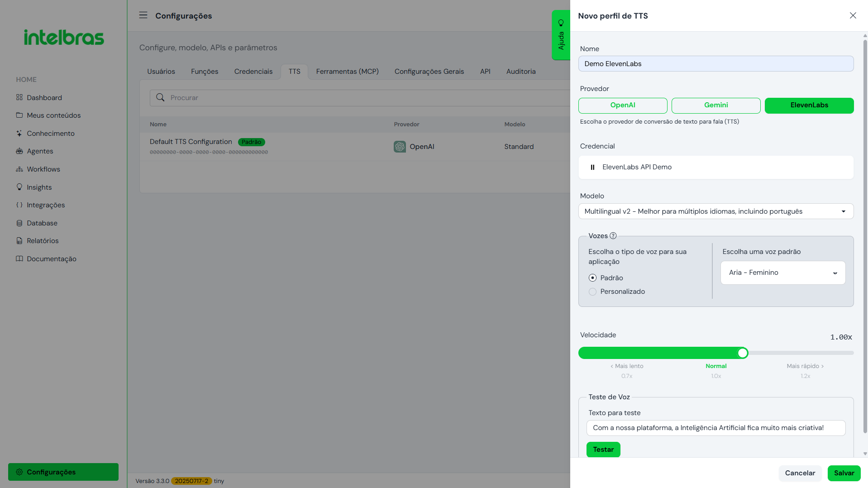This screenshot has height=488, width=868.
Task: Click the Vozes help question icon
Action: [x=613, y=236]
